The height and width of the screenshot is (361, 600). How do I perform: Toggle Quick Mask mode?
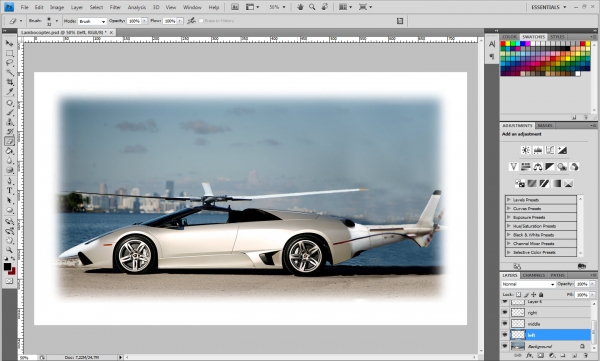click(x=9, y=281)
